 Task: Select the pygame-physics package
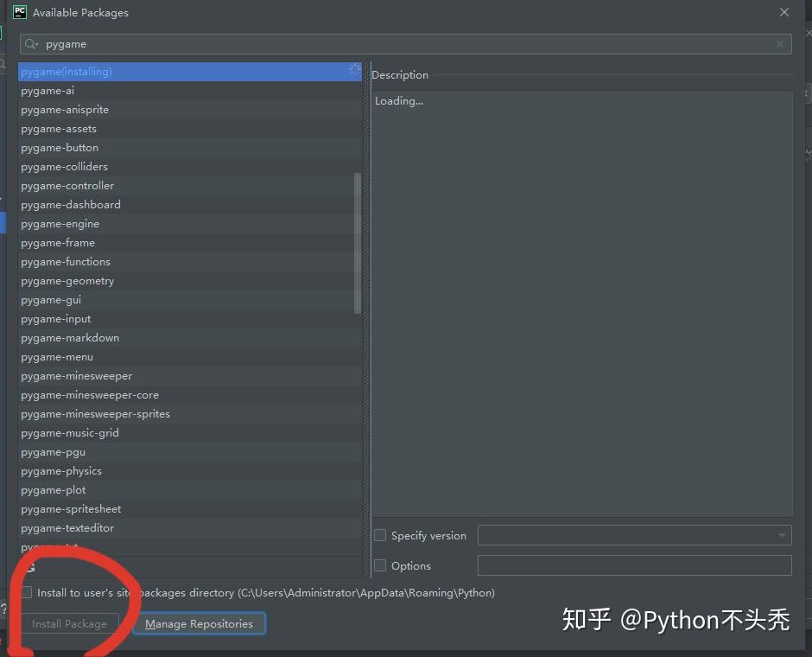click(60, 470)
